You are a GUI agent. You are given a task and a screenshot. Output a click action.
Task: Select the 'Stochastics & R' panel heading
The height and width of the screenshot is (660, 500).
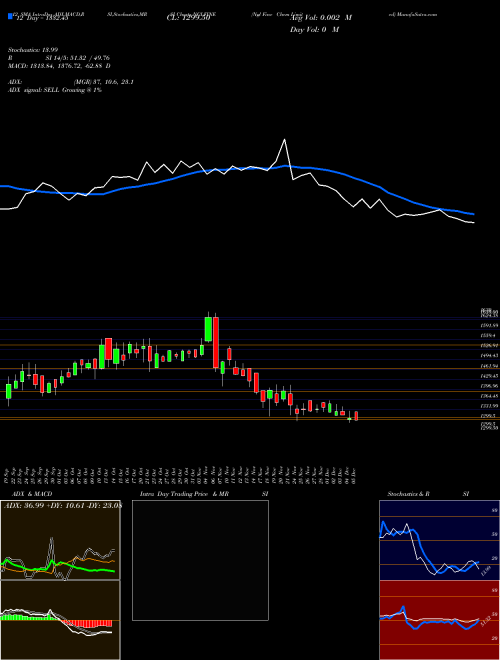click(408, 494)
